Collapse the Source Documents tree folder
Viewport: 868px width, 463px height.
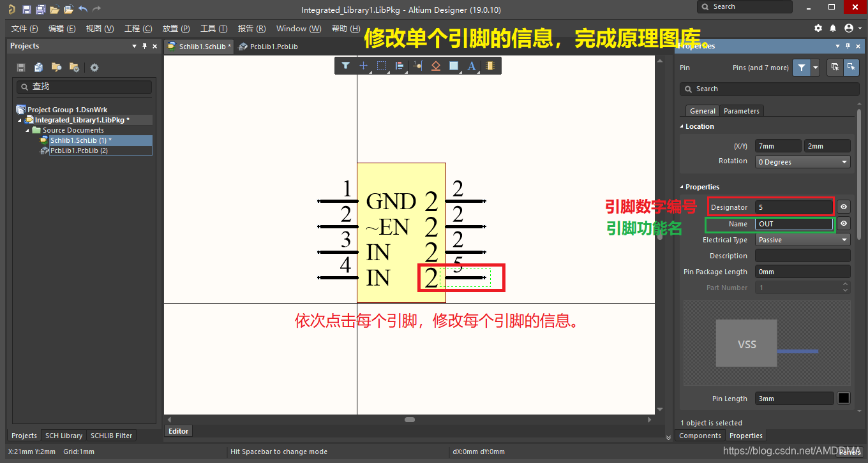pyautogui.click(x=28, y=130)
